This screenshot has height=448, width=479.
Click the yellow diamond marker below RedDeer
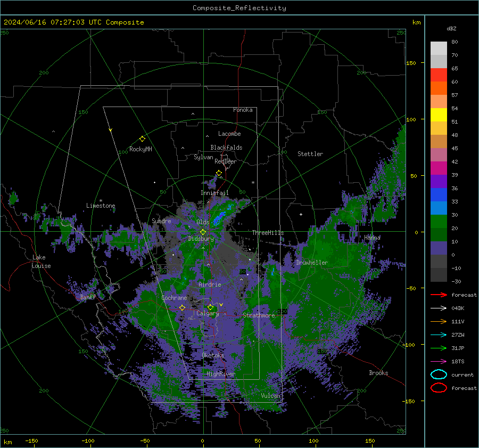click(219, 173)
